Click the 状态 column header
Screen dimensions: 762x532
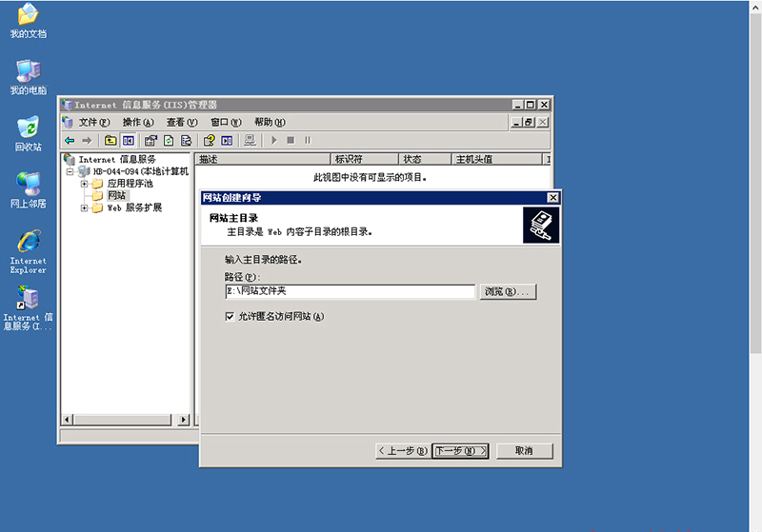pos(425,159)
